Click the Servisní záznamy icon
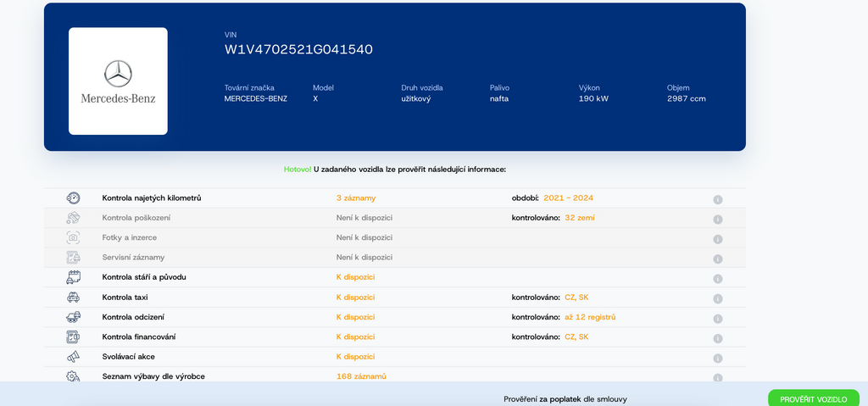 [x=73, y=258]
